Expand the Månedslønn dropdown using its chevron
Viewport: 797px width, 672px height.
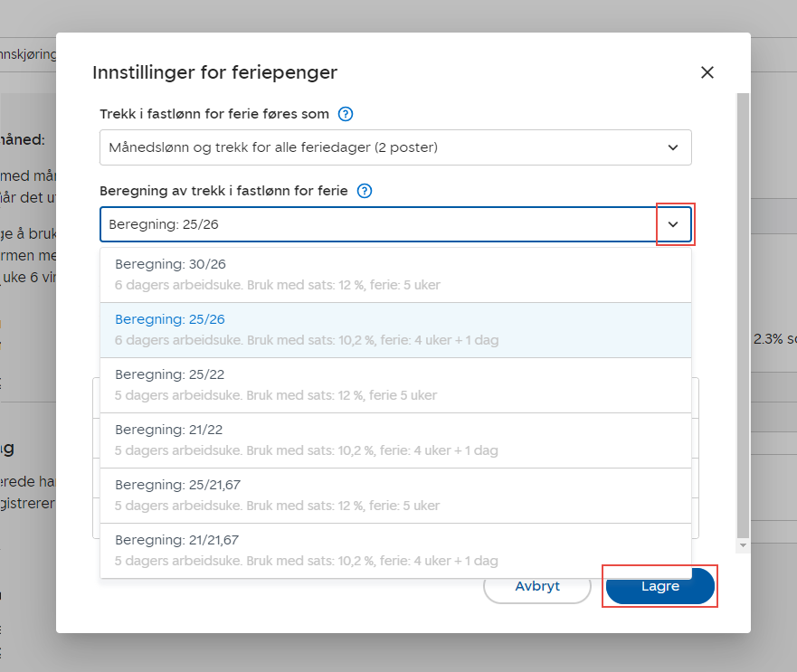pos(672,147)
